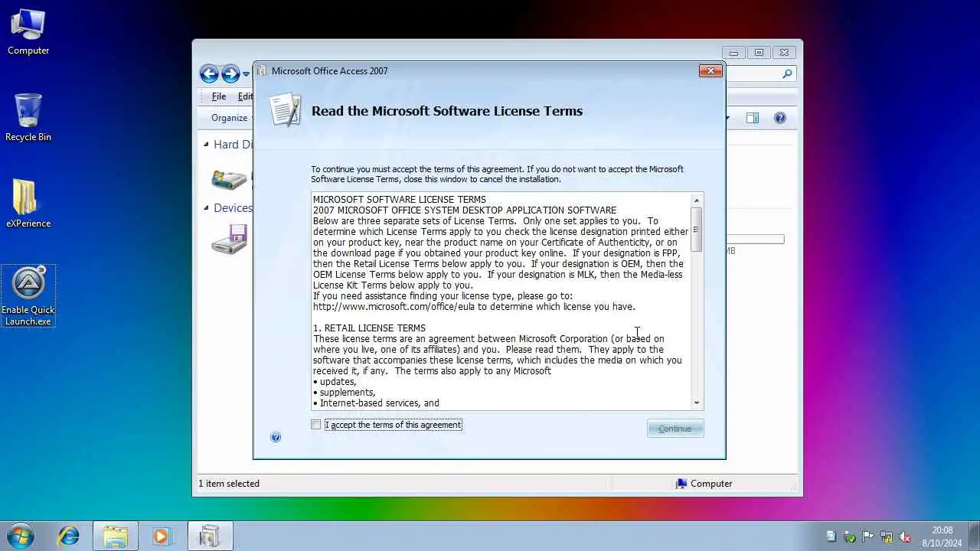The height and width of the screenshot is (551, 980).
Task: Click the first tray icon left of USB
Action: coord(831,536)
